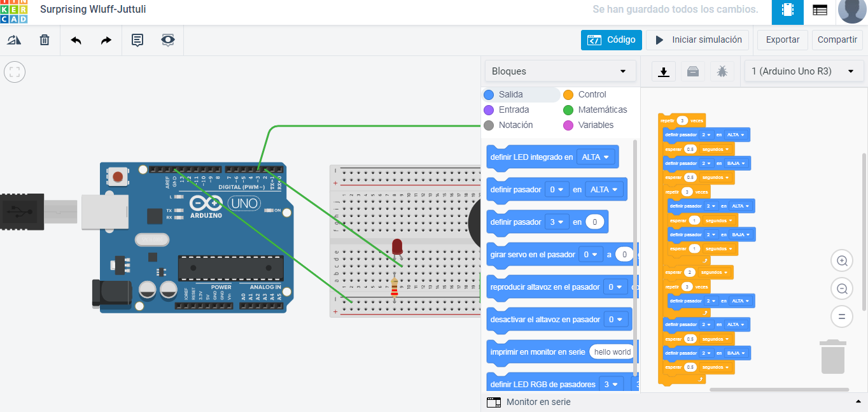This screenshot has height=412, width=868.
Task: Open pin dropdown in reproducir altavoz block
Action: coord(615,287)
